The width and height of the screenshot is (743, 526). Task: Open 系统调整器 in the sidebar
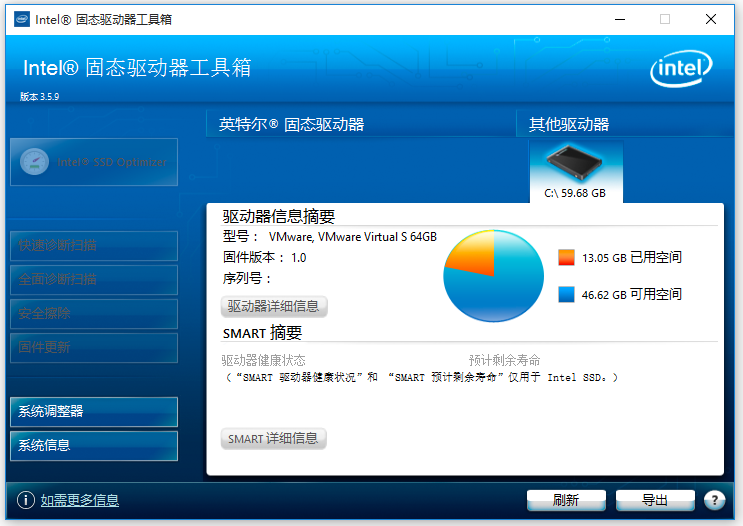94,411
